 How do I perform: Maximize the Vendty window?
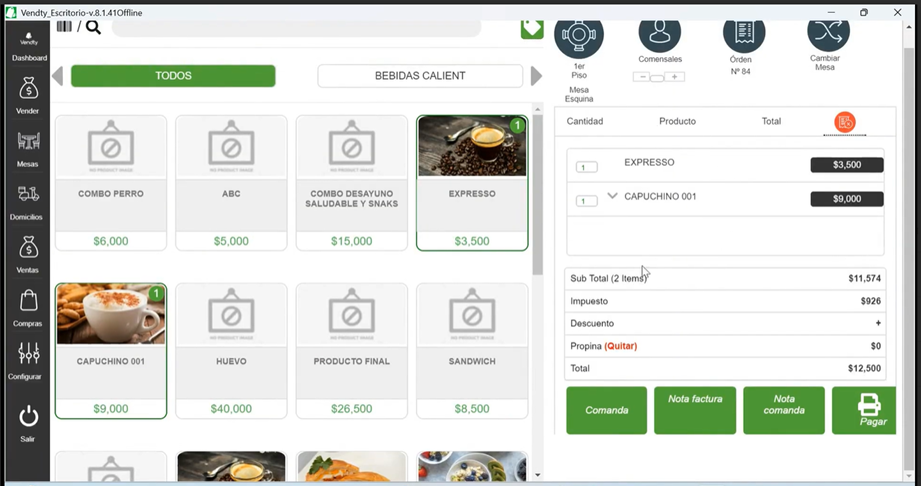[x=863, y=12]
